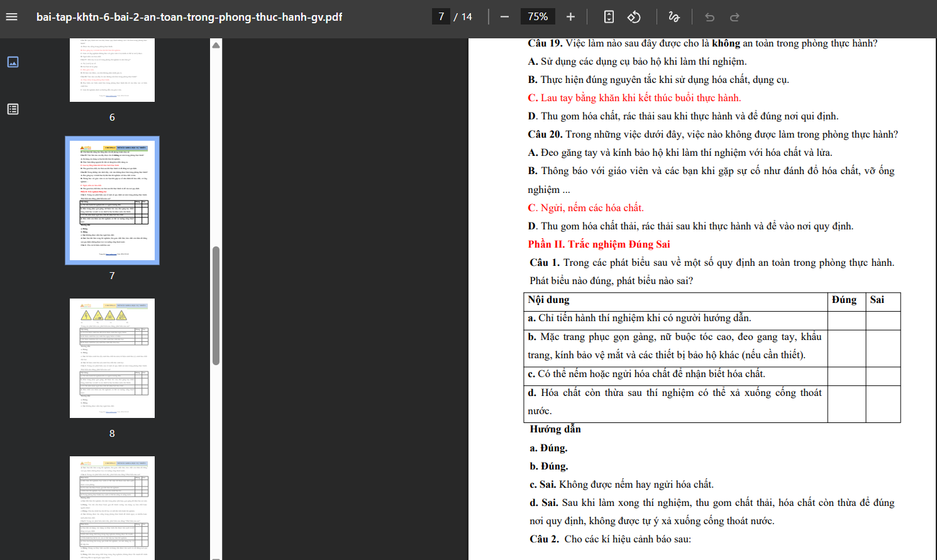Viewport: 937px width, 560px height.
Task: Click the red answer 'C. Lau tay bằng khăn'
Action: click(635, 98)
